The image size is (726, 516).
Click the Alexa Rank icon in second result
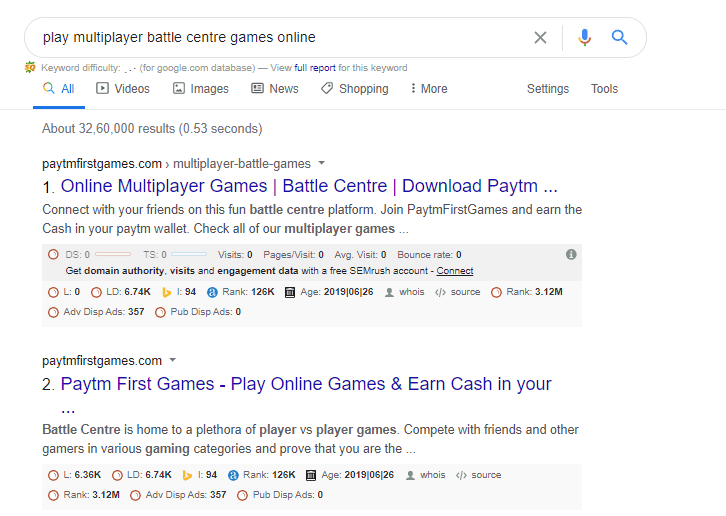click(x=233, y=475)
